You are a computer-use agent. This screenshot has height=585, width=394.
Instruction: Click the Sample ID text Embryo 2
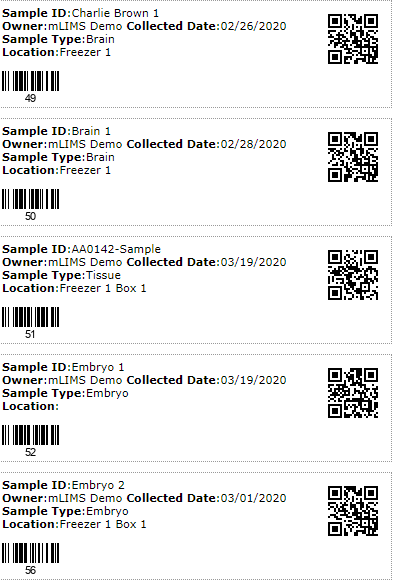point(98,485)
